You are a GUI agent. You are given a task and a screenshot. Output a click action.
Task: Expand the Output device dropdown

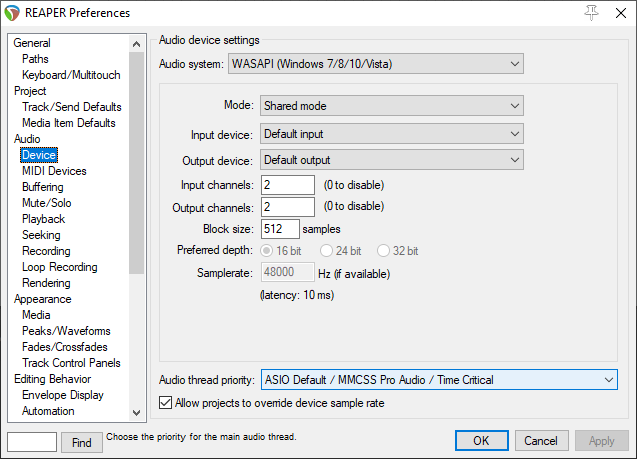[392, 160]
